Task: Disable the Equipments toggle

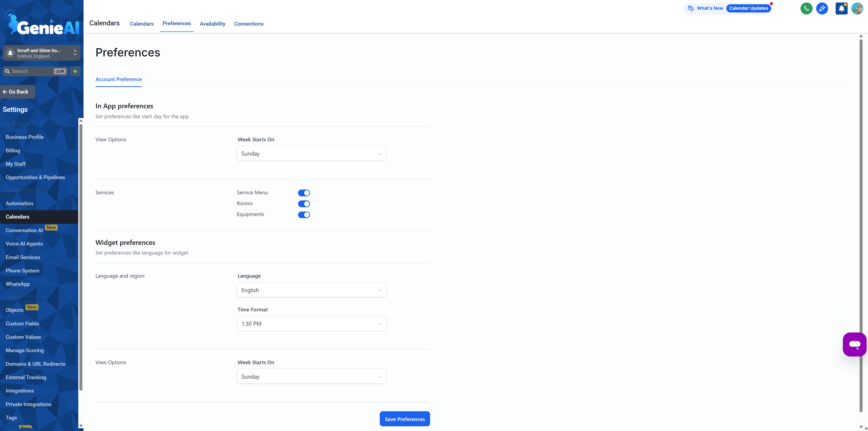Action: 304,214
